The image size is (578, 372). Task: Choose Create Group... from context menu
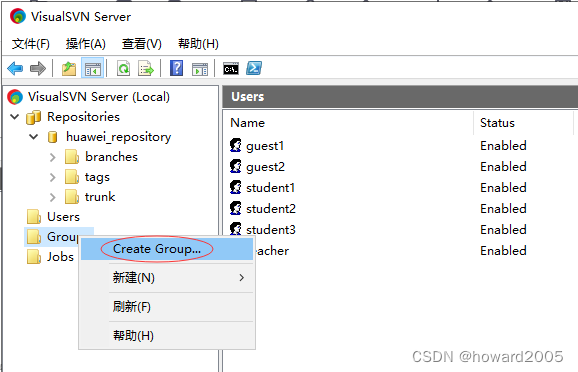point(167,249)
